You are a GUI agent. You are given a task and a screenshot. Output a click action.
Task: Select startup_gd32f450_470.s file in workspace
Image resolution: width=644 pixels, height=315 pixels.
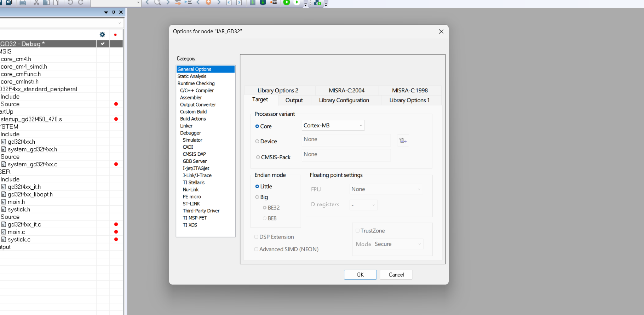click(x=31, y=119)
